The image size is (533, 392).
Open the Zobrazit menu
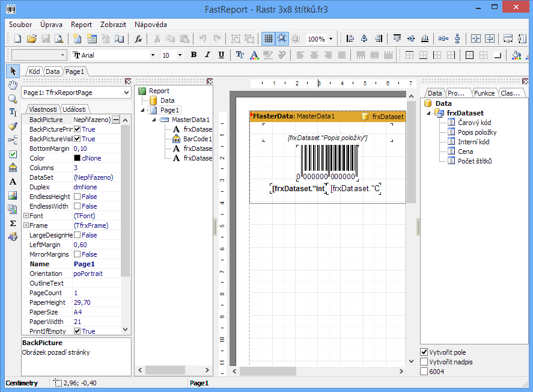tap(113, 25)
